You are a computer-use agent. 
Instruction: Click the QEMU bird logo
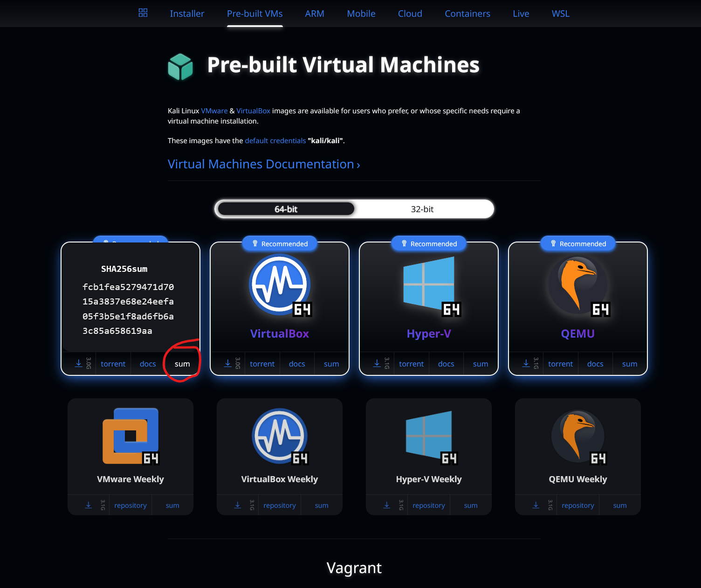578,286
